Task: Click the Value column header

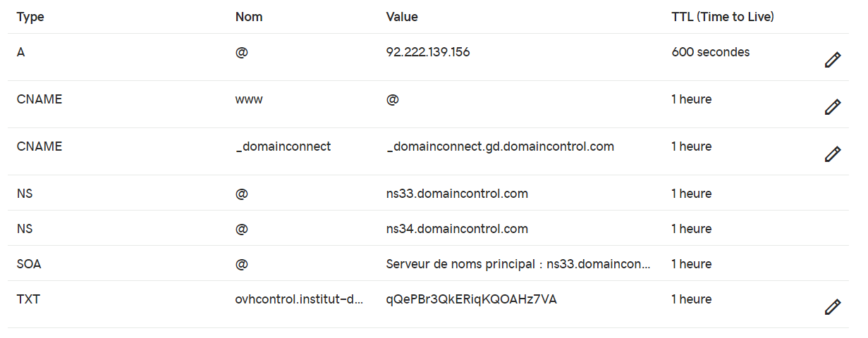Action: click(402, 17)
